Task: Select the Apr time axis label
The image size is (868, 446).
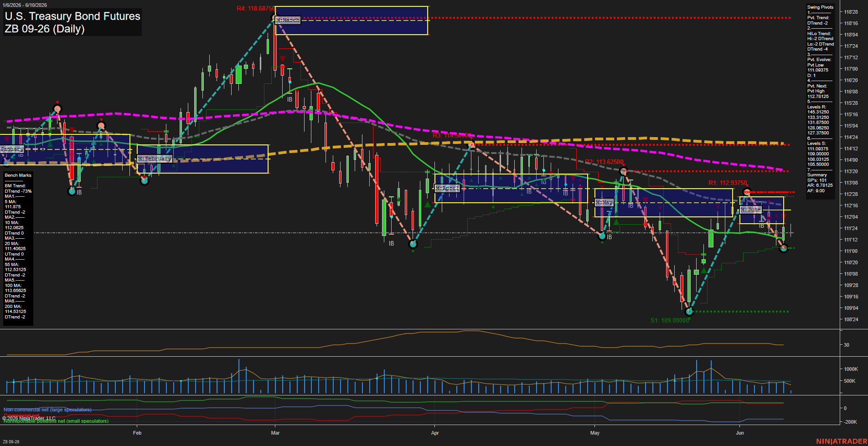Action: (435, 433)
